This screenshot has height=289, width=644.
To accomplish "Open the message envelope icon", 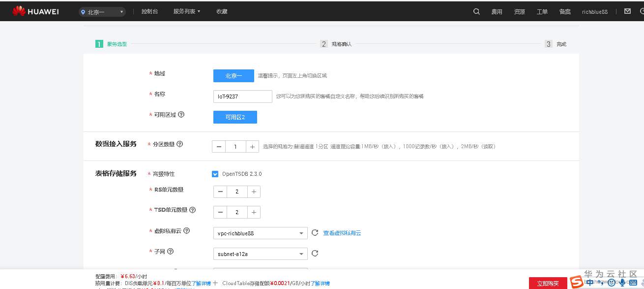I will (627, 10).
